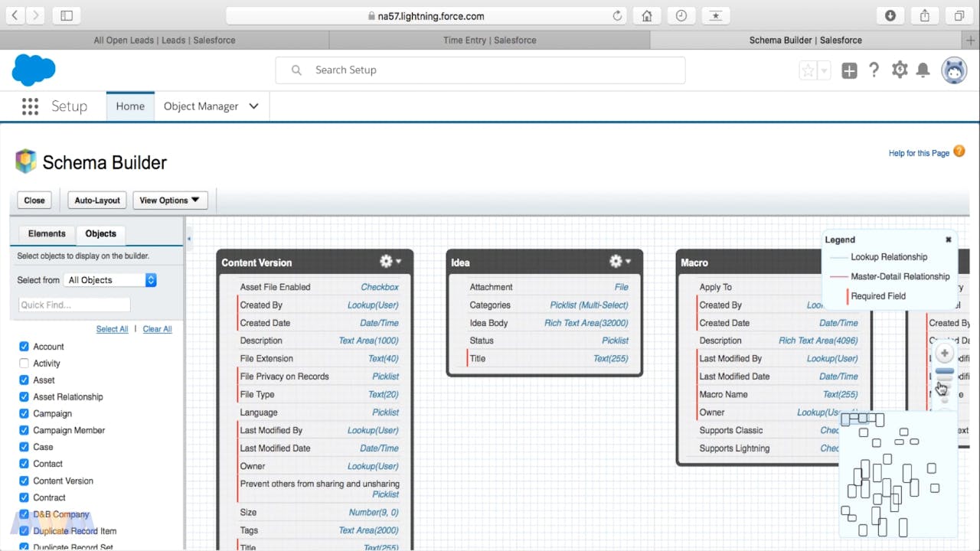Expand the All Objects select list
Image resolution: width=980 pixels, height=551 pixels.
(x=112, y=280)
